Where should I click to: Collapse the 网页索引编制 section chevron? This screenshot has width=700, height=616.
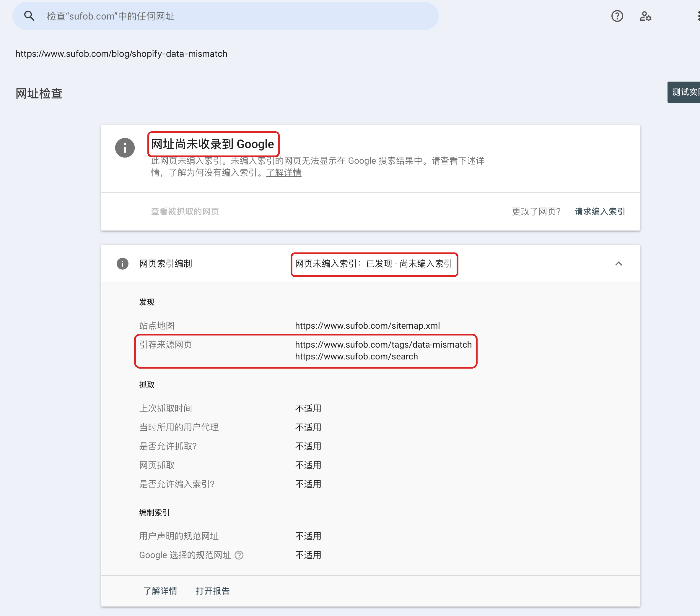tap(618, 264)
